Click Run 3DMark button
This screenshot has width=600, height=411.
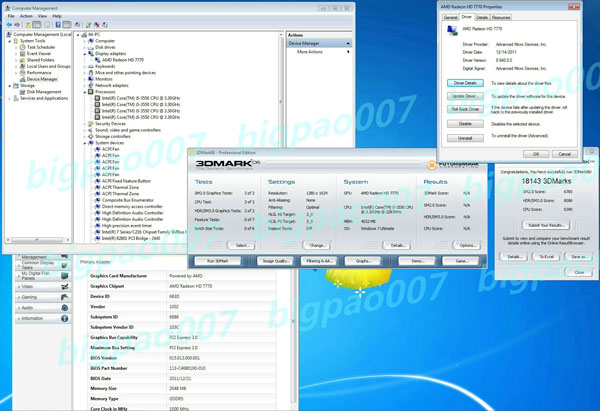tap(218, 261)
